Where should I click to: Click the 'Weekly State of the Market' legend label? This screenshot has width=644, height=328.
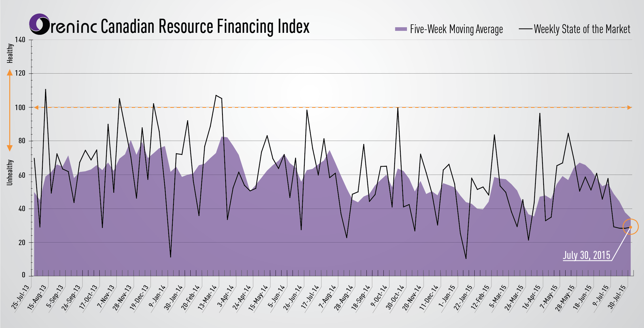pos(582,29)
